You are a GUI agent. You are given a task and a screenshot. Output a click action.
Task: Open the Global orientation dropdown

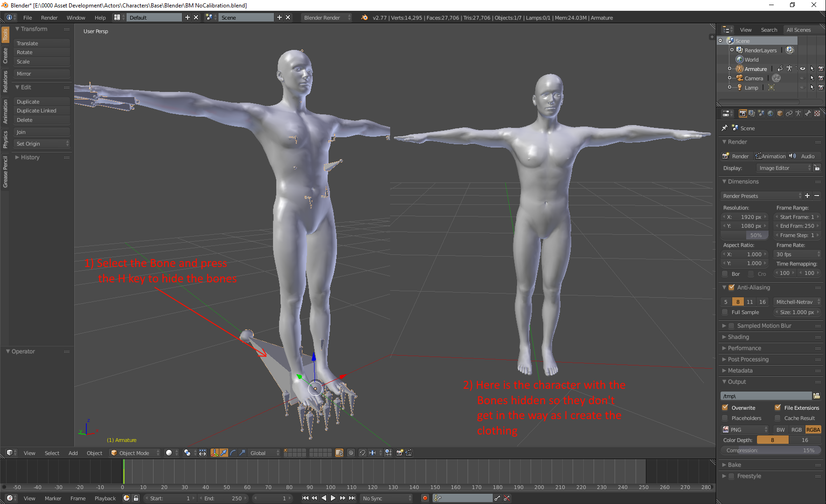point(265,453)
